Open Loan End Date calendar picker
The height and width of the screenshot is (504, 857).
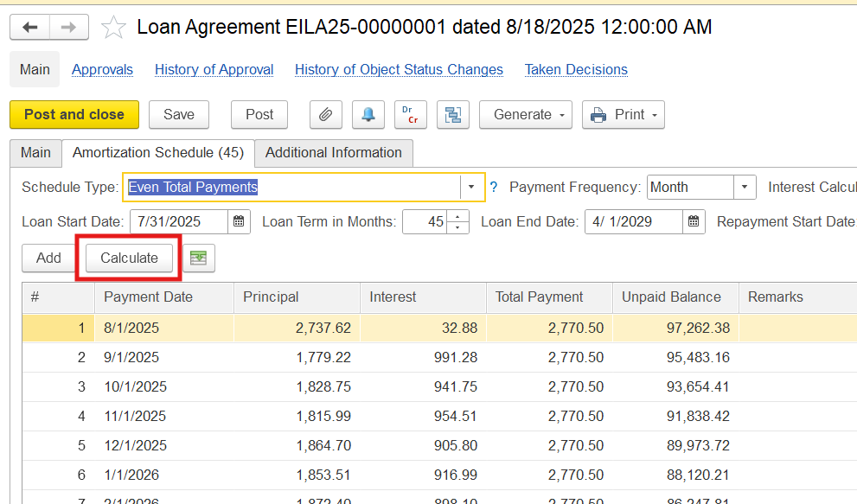pyautogui.click(x=694, y=222)
